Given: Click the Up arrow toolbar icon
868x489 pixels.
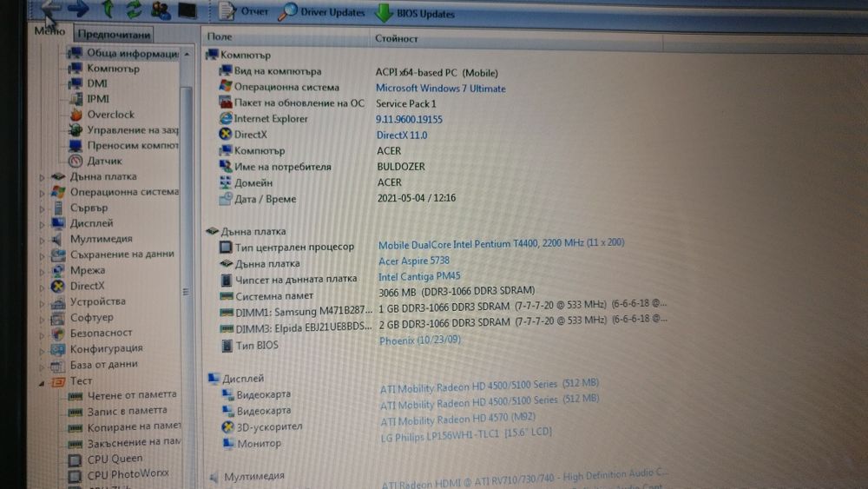Looking at the screenshot, I should pos(108,9).
